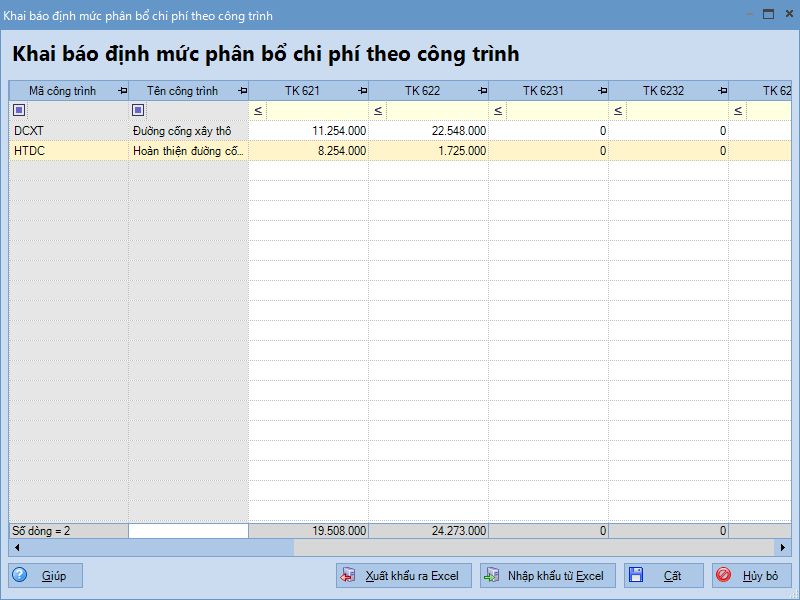Cancel with the Hủy bỏ button
Image resolution: width=800 pixels, height=600 pixels.
click(x=751, y=576)
